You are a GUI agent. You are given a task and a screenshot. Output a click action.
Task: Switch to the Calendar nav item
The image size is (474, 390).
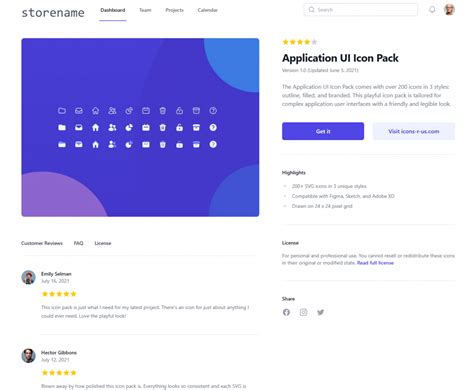[x=207, y=10]
